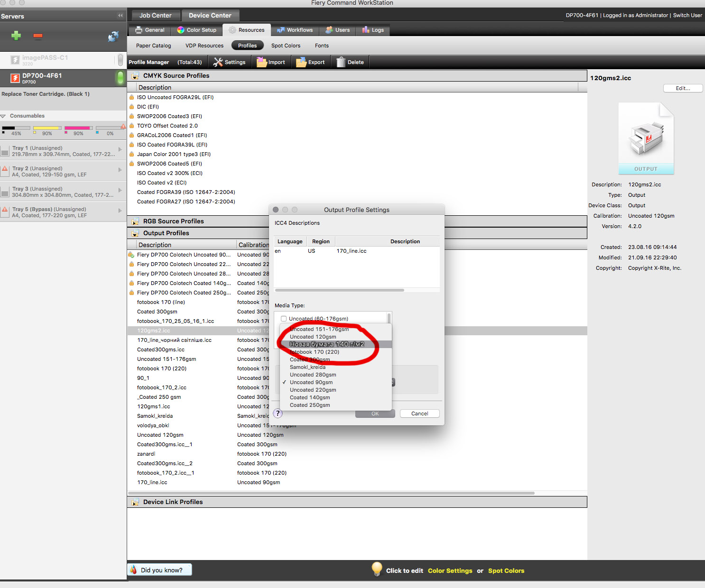Click the Device Link Profiles section icon
The width and height of the screenshot is (705, 588).
click(135, 502)
